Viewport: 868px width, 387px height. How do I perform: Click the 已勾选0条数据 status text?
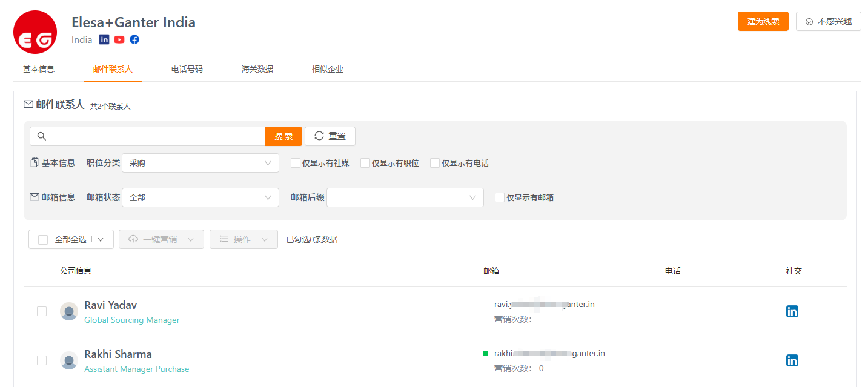[x=312, y=239]
